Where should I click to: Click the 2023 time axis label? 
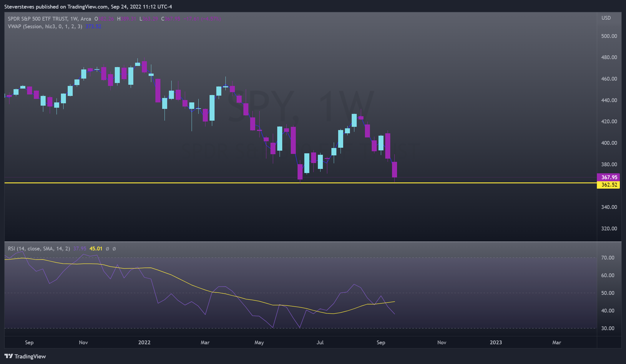point(496,343)
